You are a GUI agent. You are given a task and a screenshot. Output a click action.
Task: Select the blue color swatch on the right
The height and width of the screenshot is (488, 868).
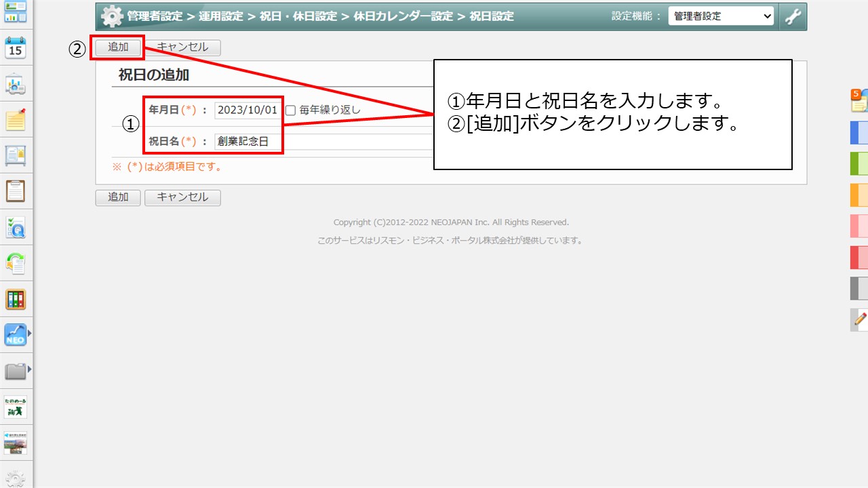click(x=859, y=133)
